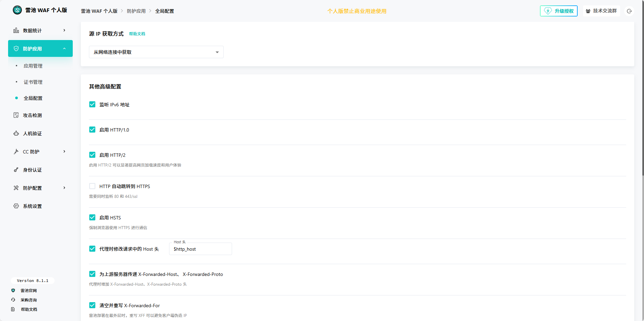Click 防护应用 breadcrumb

(x=136, y=11)
